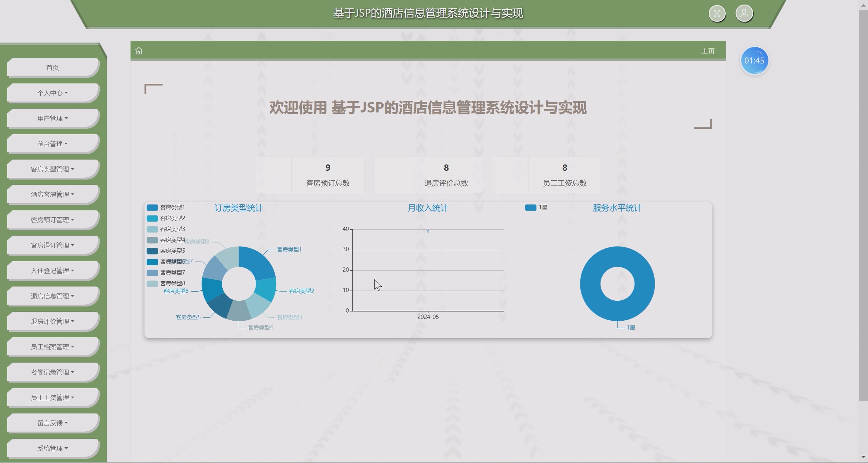Toggle 客房类型3 legend swatch
Screen dimensions: 868x463
pyautogui.click(x=152, y=229)
